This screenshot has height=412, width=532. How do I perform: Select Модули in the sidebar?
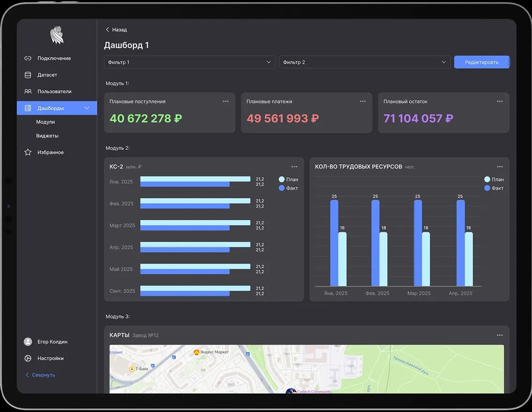tap(45, 122)
